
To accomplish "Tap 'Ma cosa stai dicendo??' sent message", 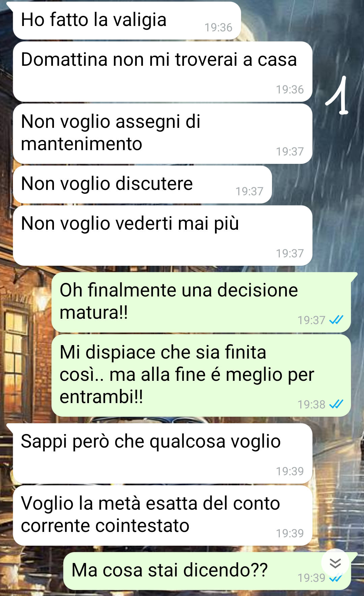I will pos(207,571).
